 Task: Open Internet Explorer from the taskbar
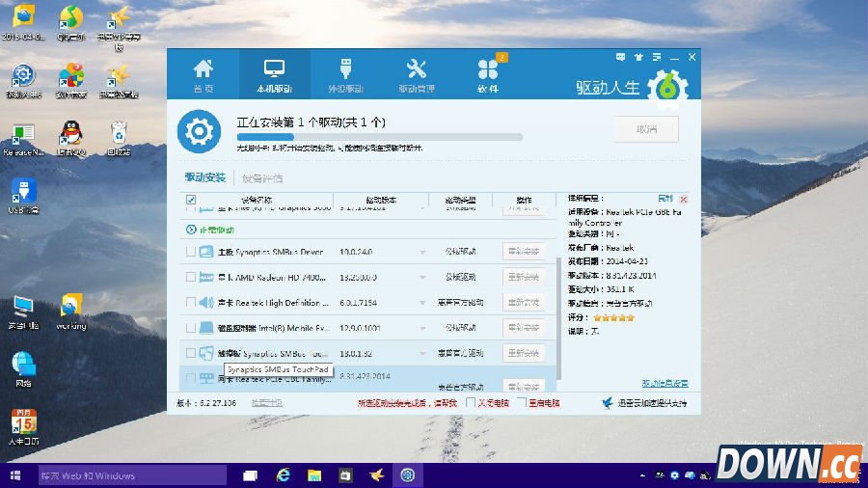(x=283, y=475)
